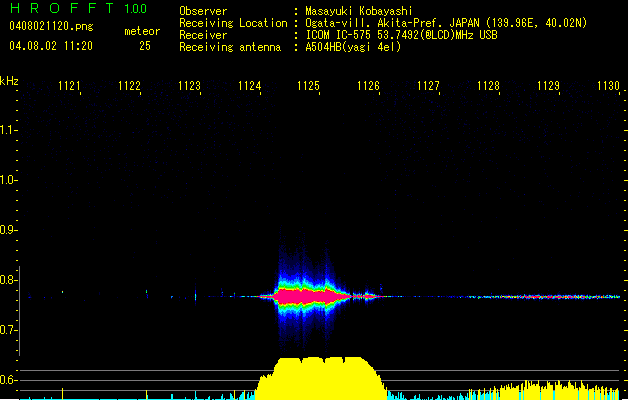Click the 1125 time axis marker
629x400 pixels.
(x=308, y=86)
